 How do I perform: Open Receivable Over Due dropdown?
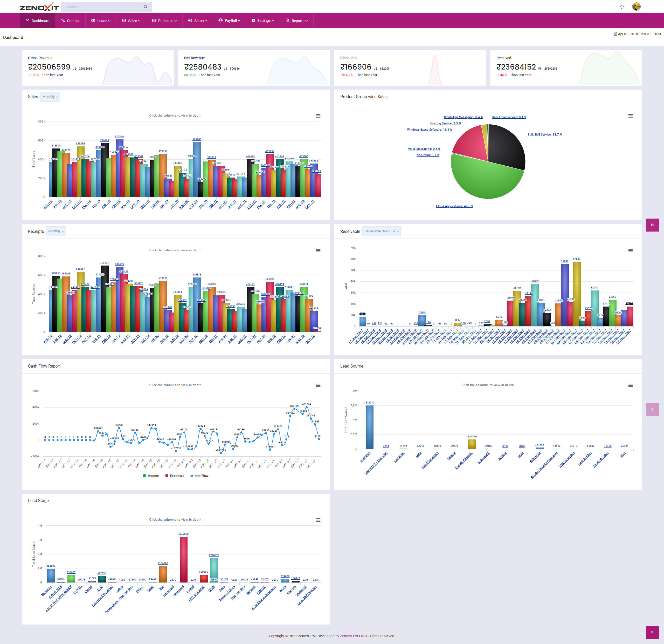[381, 232]
